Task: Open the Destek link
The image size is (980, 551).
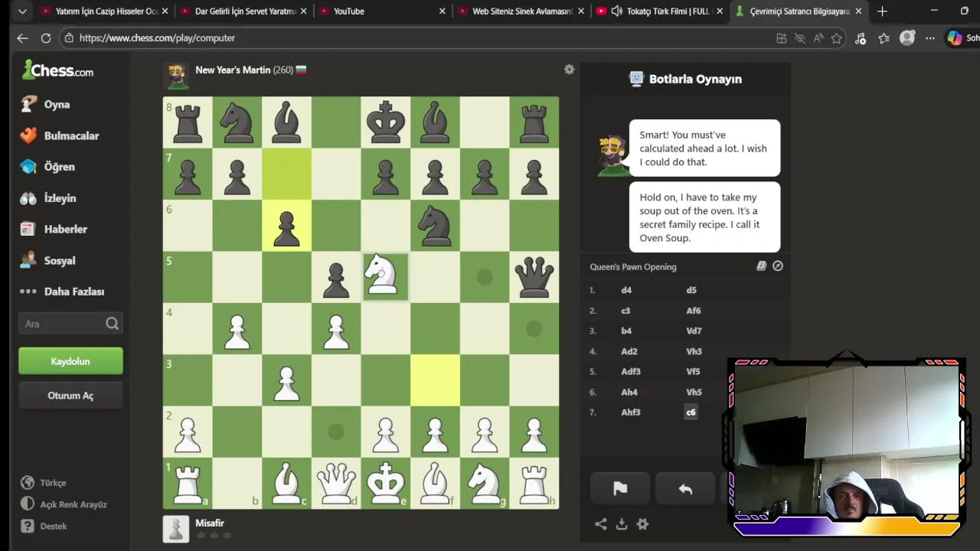Action: tap(44, 527)
